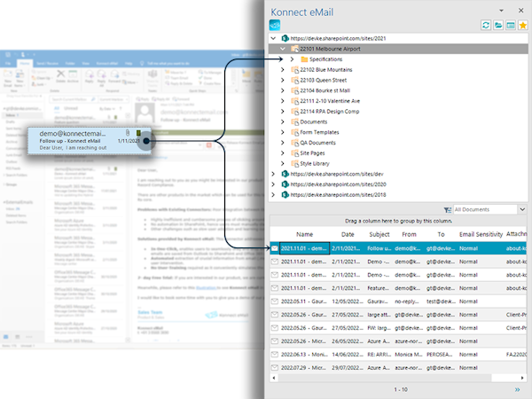Go to next page of documents
This screenshot has width=532, height=399.
point(518,389)
